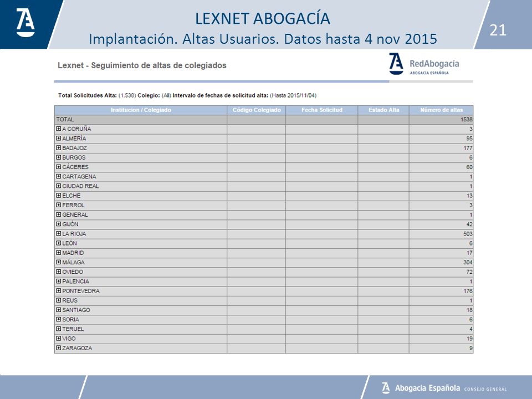Click the Intervalo de fechas de solicitud label
This screenshot has height=399, width=532.
click(x=220, y=95)
